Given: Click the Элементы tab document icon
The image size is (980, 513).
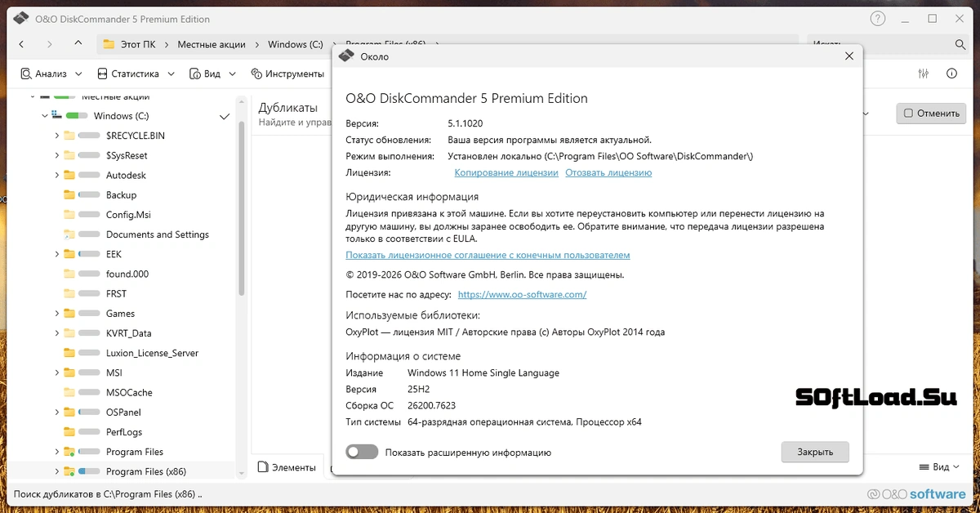Looking at the screenshot, I should 263,467.
